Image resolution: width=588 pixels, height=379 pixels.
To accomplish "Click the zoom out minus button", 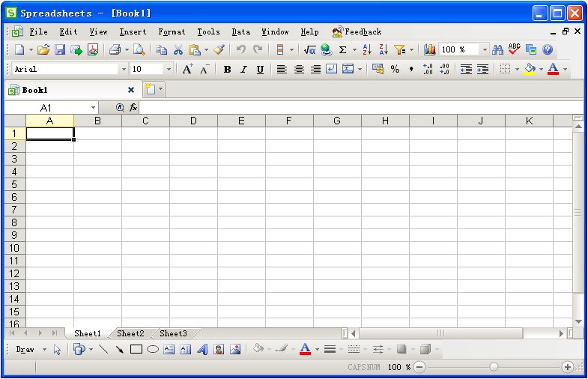I will click(x=419, y=367).
